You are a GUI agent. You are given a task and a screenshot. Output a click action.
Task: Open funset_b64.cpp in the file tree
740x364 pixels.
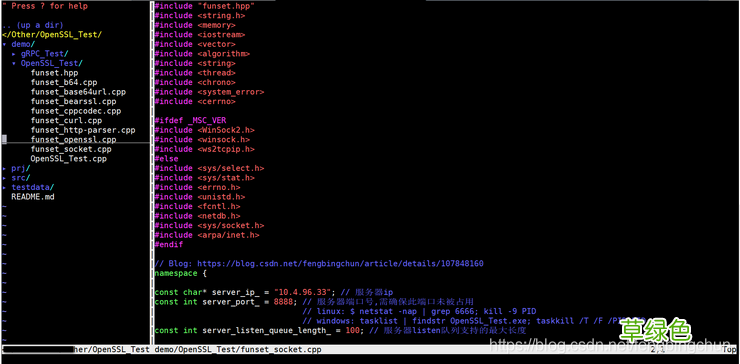pos(64,82)
